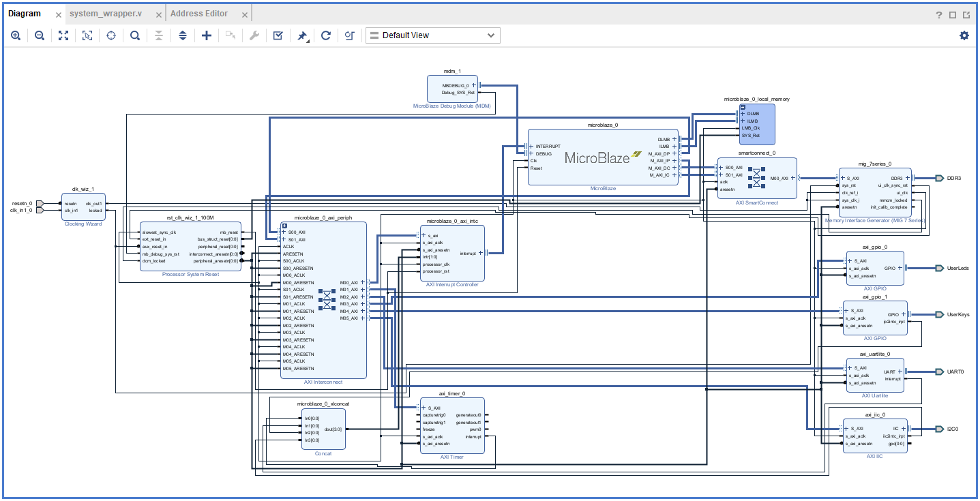The image size is (980, 501).
Task: Expand the IIC interface on axi_iic_0
Action: point(904,429)
